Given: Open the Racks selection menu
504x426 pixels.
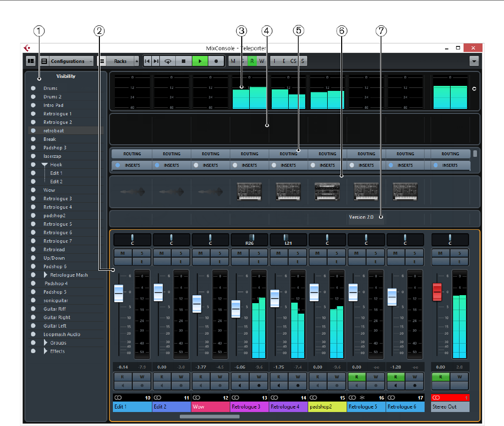Looking at the screenshot, I should [120, 61].
